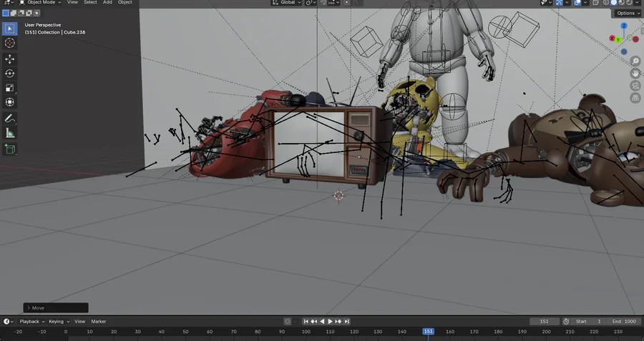Open Global transform orientation dropdown
Image resolution: width=644 pixels, height=341 pixels.
[x=286, y=2]
